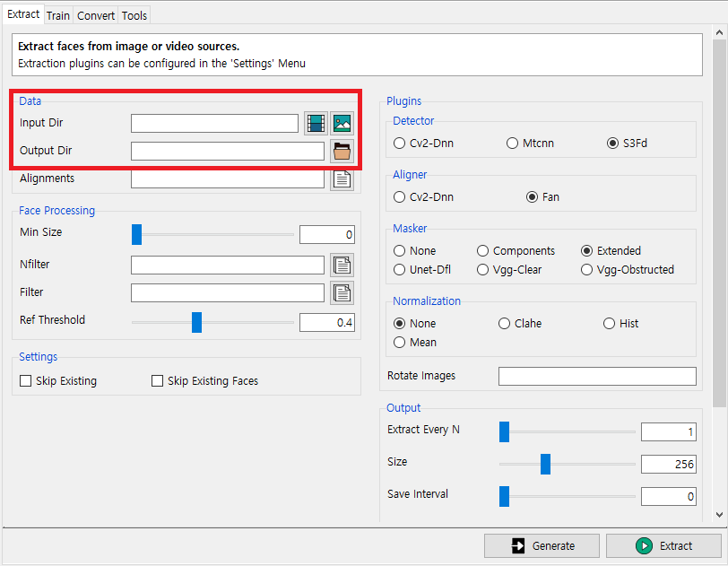Choose Clahe normalization
Viewport: 728px width, 566px height.
pyautogui.click(x=504, y=324)
